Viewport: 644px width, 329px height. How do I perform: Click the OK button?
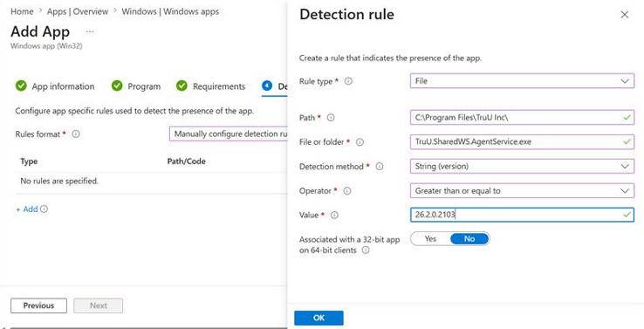[319, 318]
